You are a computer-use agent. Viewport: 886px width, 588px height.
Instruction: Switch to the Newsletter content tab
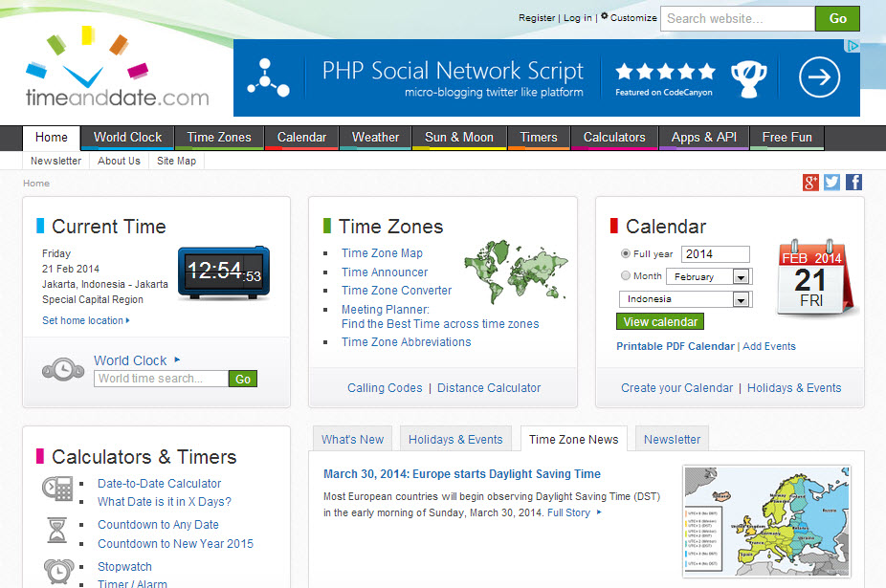click(x=672, y=440)
